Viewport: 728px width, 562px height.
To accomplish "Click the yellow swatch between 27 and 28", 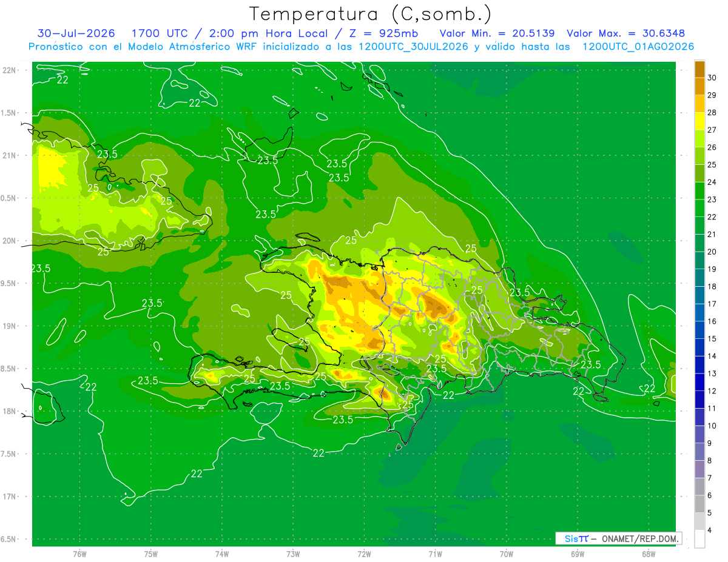I will click(x=699, y=121).
